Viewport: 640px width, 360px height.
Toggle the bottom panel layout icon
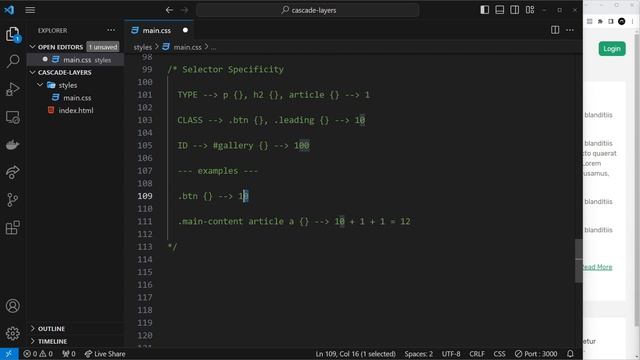tap(500, 10)
